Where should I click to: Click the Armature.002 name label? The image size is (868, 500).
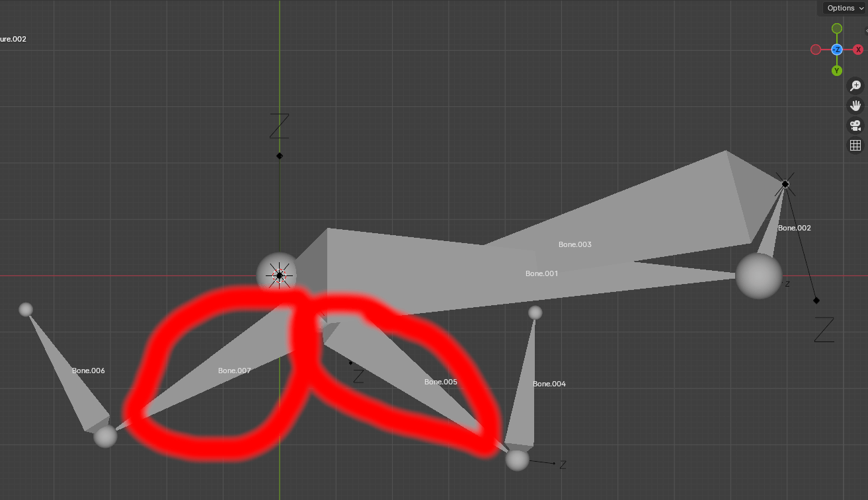pyautogui.click(x=13, y=39)
